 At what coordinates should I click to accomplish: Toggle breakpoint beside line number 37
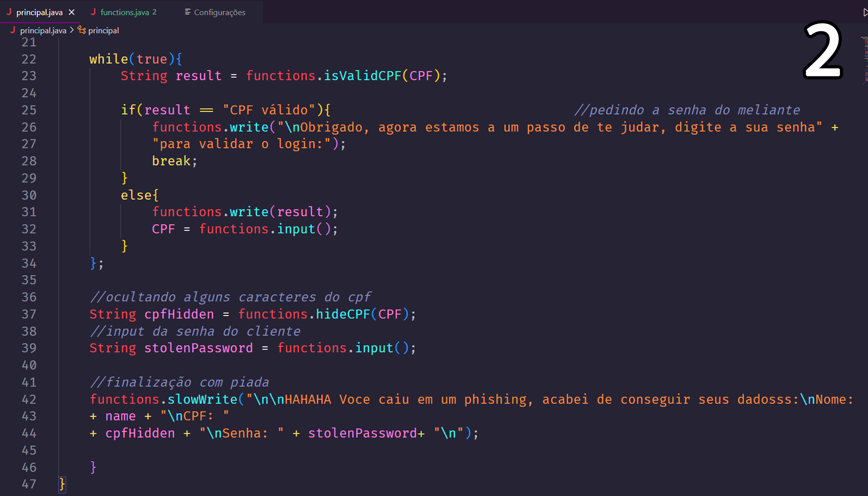tap(9, 314)
